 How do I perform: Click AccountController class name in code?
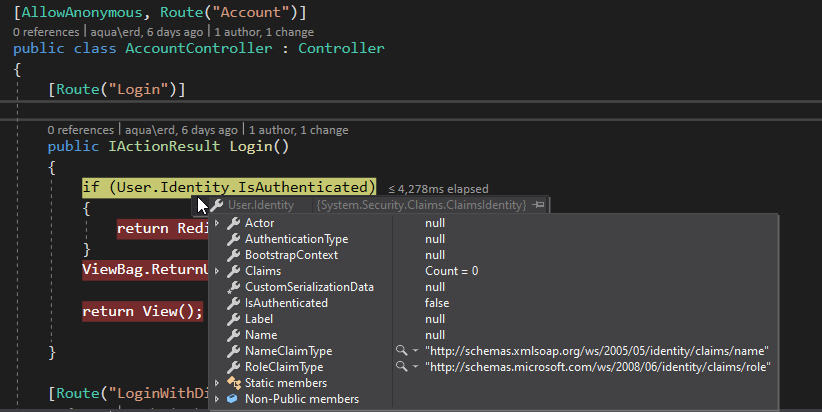(199, 48)
